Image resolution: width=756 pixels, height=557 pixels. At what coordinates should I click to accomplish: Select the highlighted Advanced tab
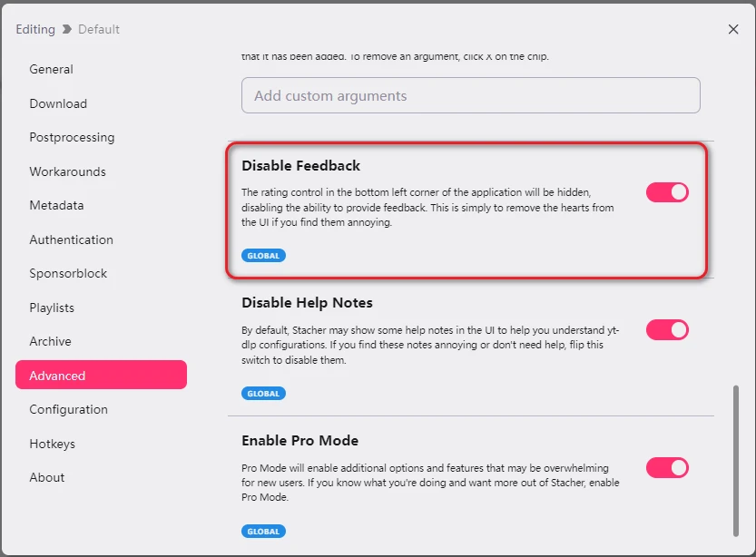tap(101, 375)
